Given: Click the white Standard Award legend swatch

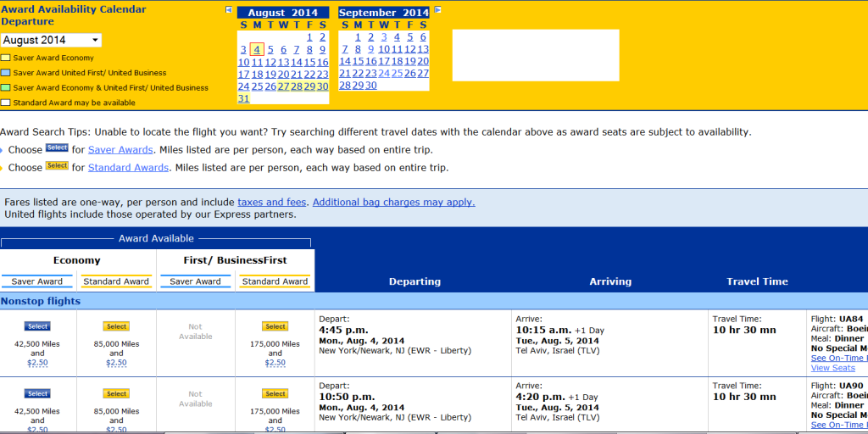Looking at the screenshot, I should (x=6, y=103).
